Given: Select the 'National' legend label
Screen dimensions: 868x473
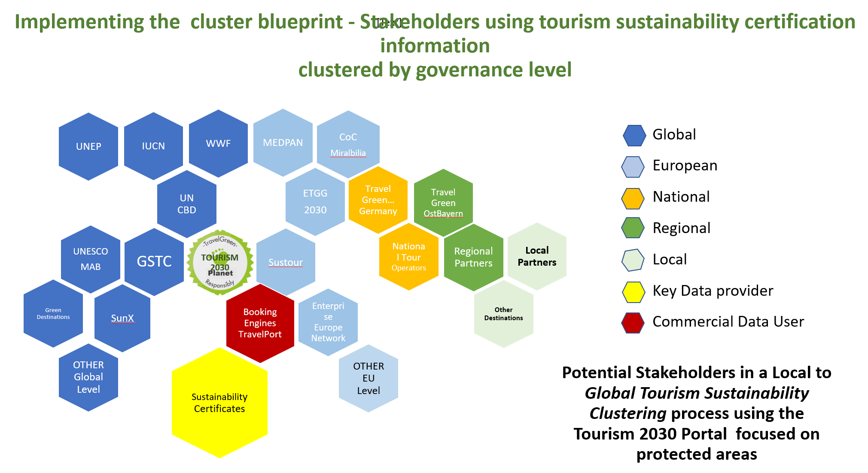Looking at the screenshot, I should (681, 197).
